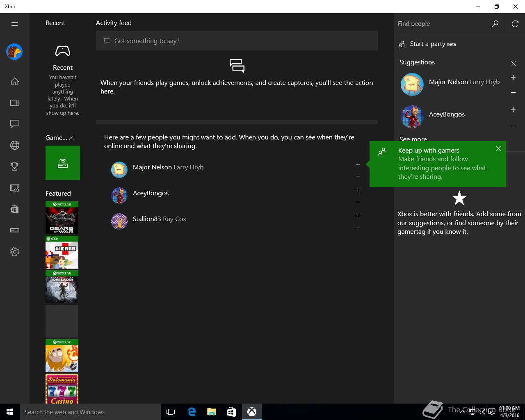Open Settings gear in sidebar

[x=15, y=252]
